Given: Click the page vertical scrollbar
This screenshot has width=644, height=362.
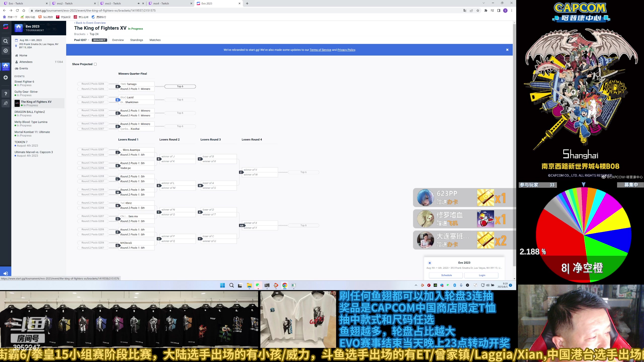Looking at the screenshot, I should coord(514,126).
